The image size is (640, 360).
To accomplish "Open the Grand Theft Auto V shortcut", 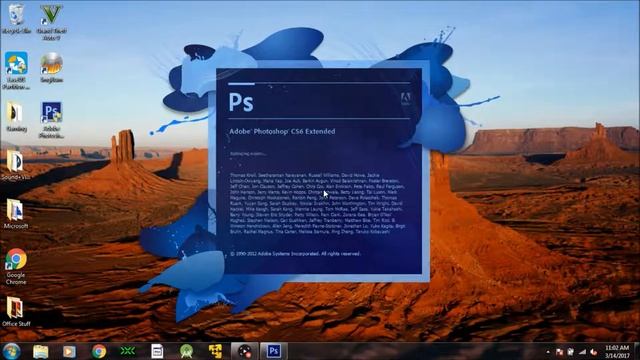I will [x=51, y=22].
